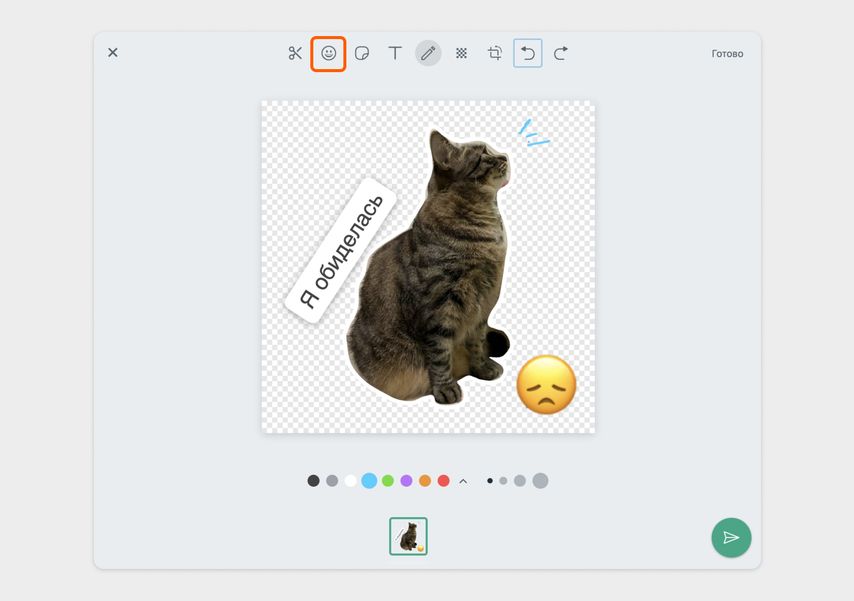Open the sticker tool
The height and width of the screenshot is (601, 854).
click(x=362, y=53)
